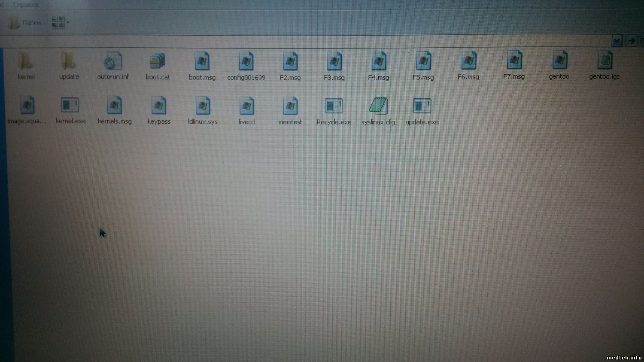Image resolution: width=644 pixels, height=362 pixels.
Task: Click the Recycle.exe application icon
Action: (334, 106)
